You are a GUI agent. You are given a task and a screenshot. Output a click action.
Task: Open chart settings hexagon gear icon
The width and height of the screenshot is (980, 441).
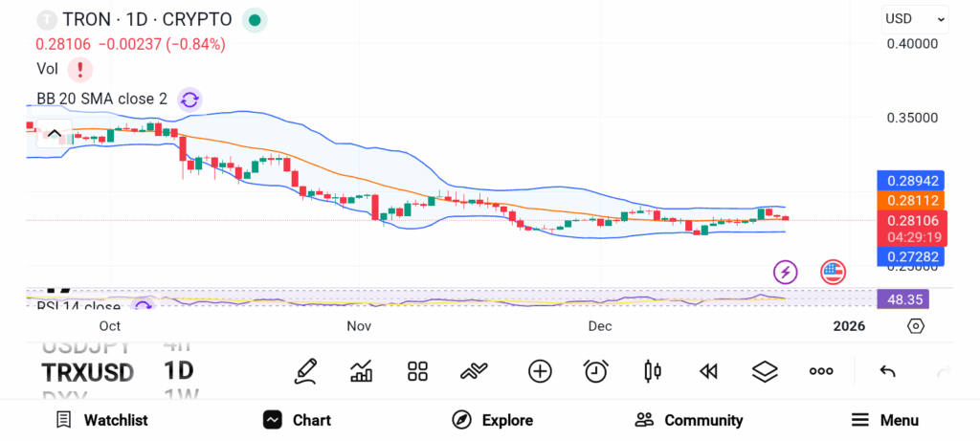916,326
